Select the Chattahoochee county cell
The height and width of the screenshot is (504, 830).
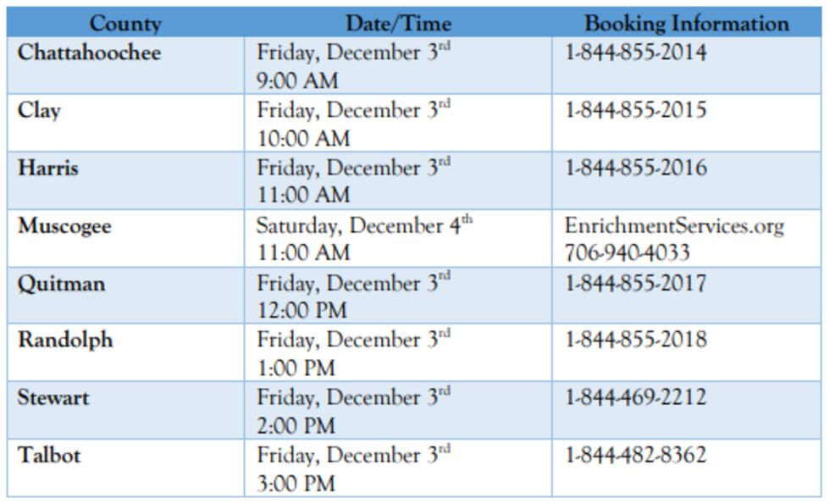[89, 53]
